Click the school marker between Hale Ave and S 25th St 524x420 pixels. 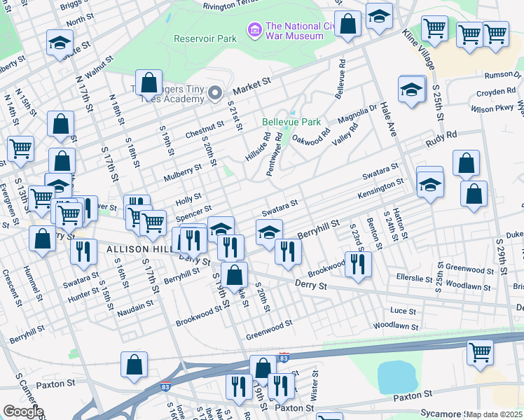click(412, 90)
